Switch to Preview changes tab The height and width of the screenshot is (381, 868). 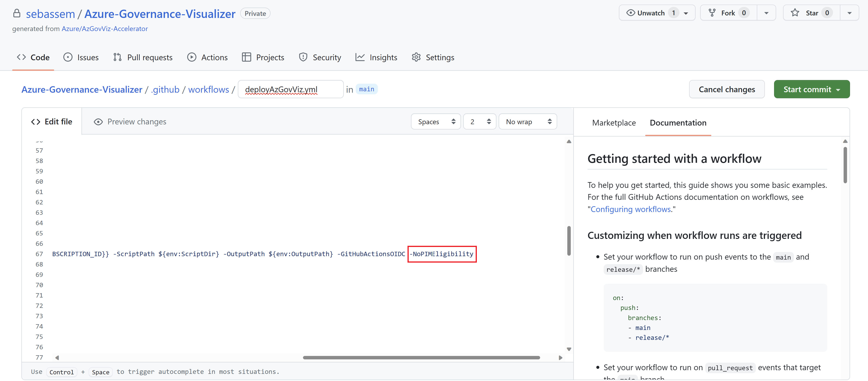[130, 121]
